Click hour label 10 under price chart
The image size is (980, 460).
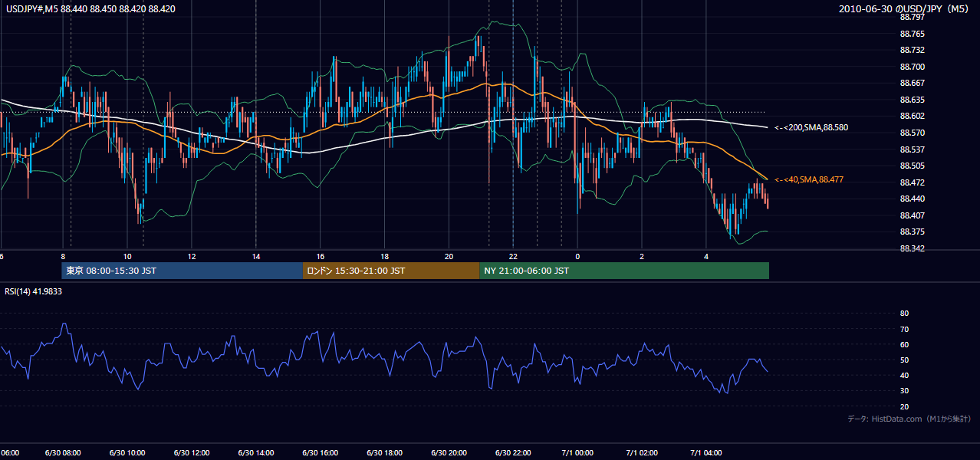(x=127, y=256)
